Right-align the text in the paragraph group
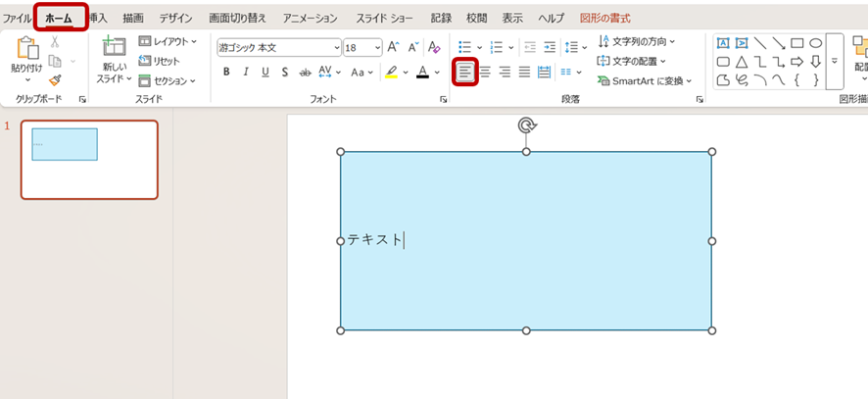This screenshot has width=868, height=399. point(506,72)
